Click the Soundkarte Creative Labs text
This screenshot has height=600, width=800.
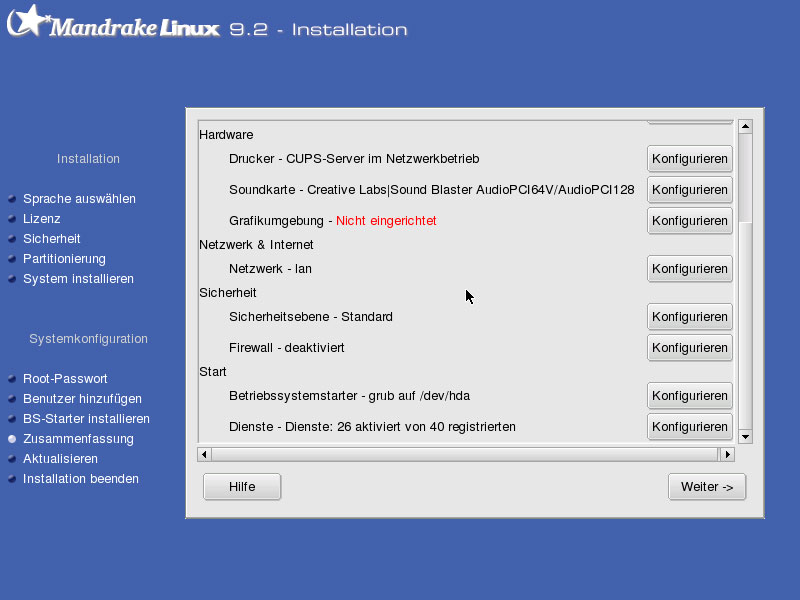tap(431, 190)
